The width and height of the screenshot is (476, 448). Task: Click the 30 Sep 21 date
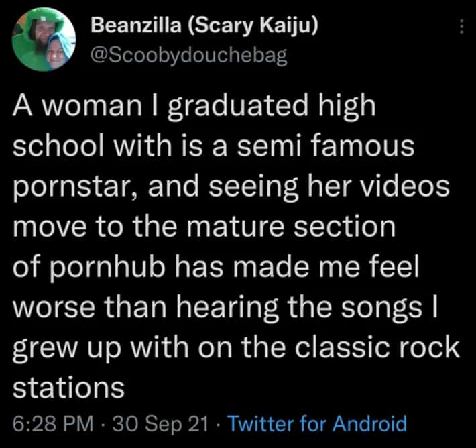(160, 424)
